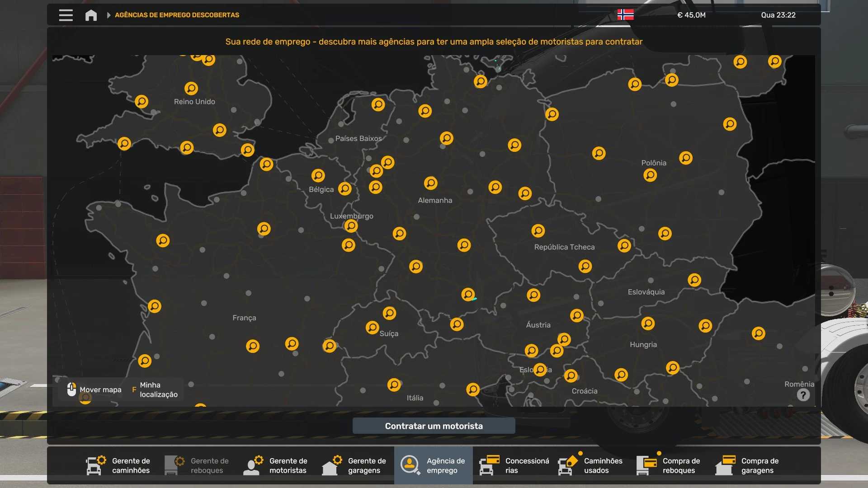Open Gerente de motoristas tab
Image resolution: width=868 pixels, height=488 pixels.
click(x=276, y=465)
